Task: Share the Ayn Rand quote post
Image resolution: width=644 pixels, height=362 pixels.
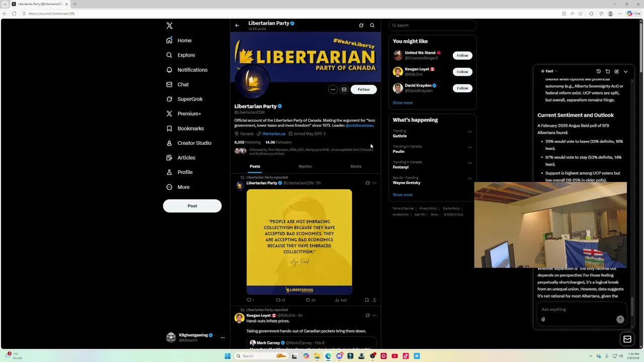Action: 374,300
